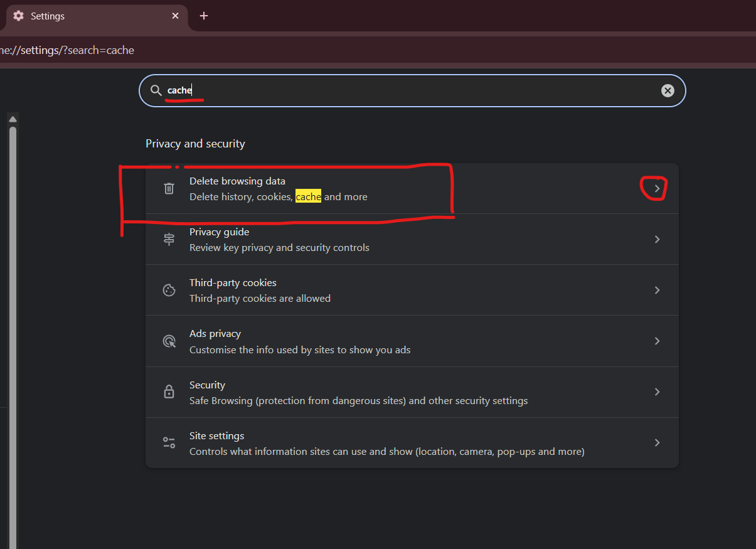The image size is (756, 549).
Task: Open Ads privacy chevron arrow
Action: click(x=657, y=341)
